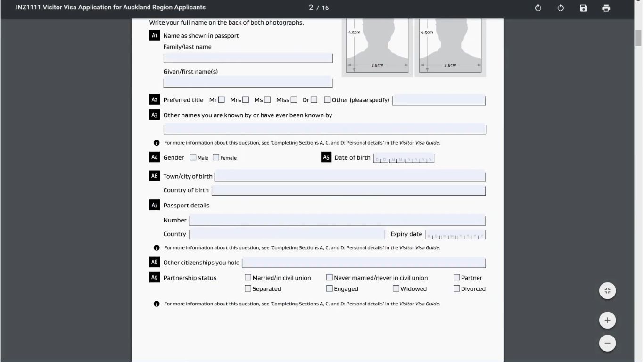Click the fit to page button
The width and height of the screenshot is (644, 362).
pos(607,291)
